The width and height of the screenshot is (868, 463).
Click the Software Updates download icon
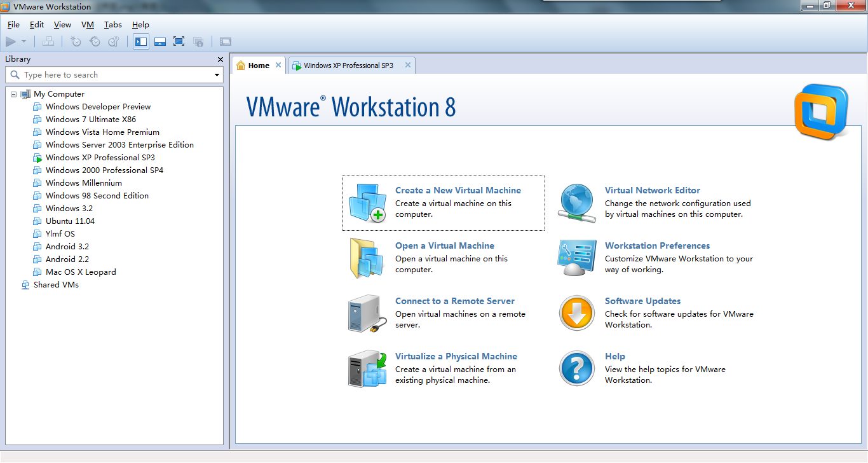pos(577,314)
